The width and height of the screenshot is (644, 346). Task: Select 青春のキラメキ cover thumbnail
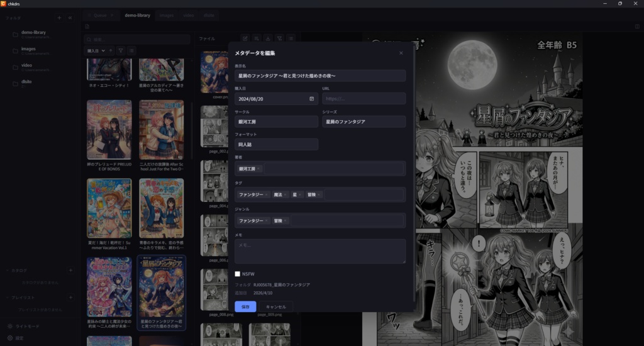tap(162, 208)
